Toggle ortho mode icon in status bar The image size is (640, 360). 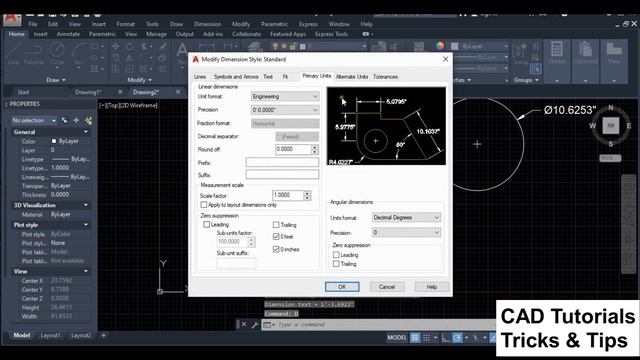pos(445,338)
